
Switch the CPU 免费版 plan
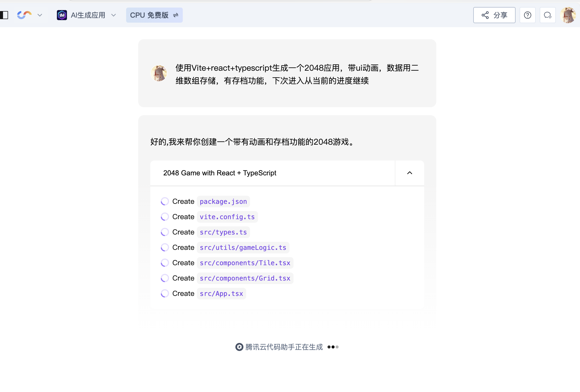tap(154, 15)
